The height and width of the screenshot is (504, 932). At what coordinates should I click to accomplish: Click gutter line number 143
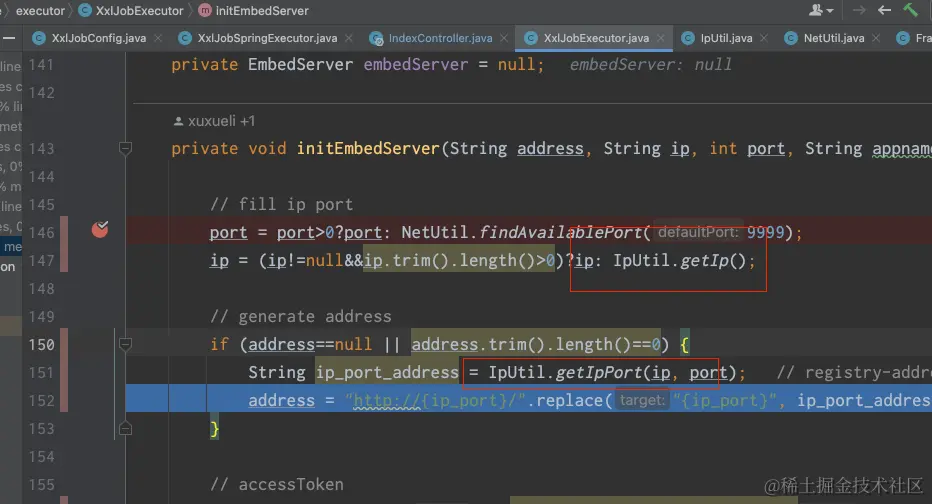(42, 149)
